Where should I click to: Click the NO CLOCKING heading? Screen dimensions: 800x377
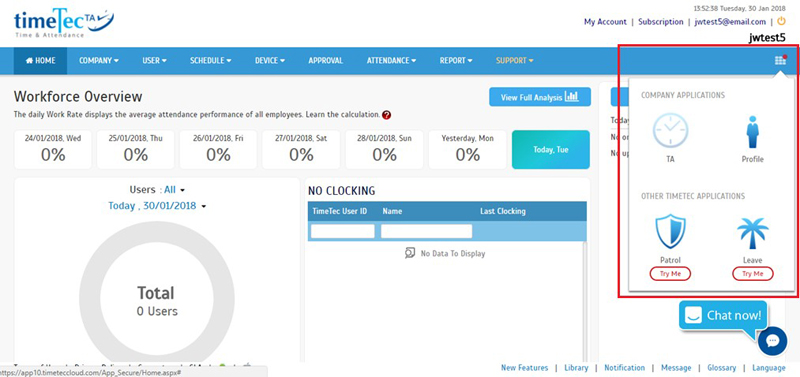pyautogui.click(x=341, y=191)
